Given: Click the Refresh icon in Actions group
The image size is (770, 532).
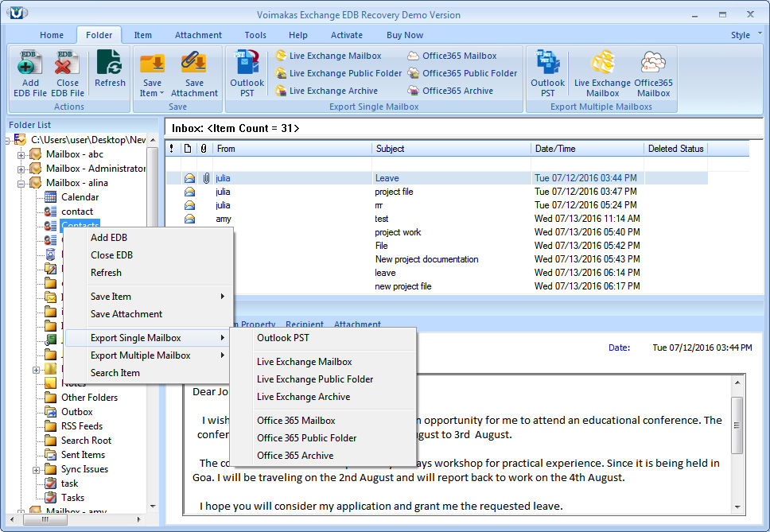Looking at the screenshot, I should tap(110, 68).
